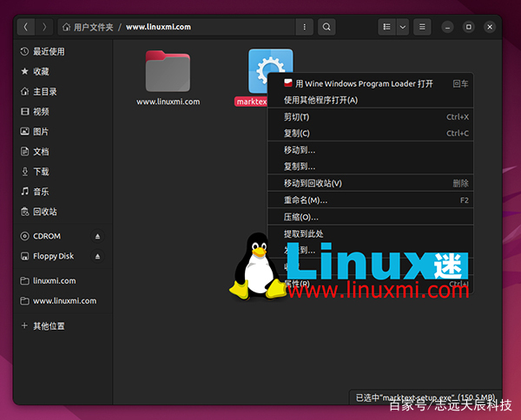
Task: Choose 使用其他程序打开(A) menu entry
Action: click(370, 100)
